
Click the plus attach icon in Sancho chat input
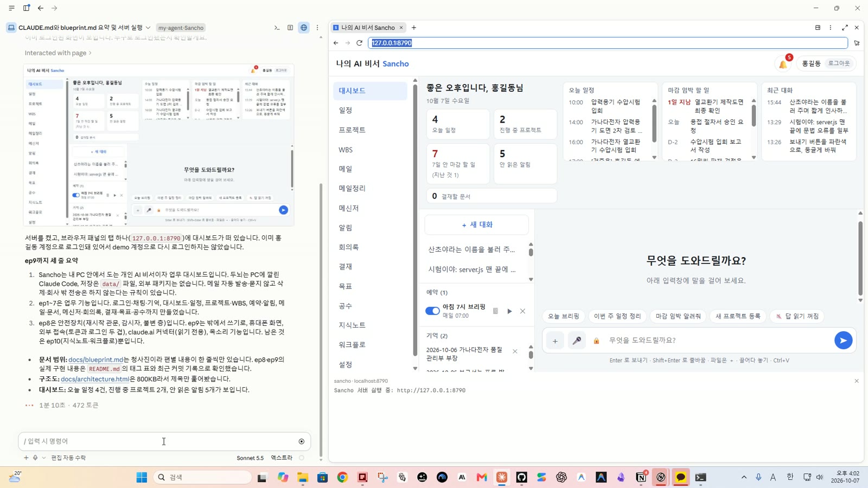(555, 341)
